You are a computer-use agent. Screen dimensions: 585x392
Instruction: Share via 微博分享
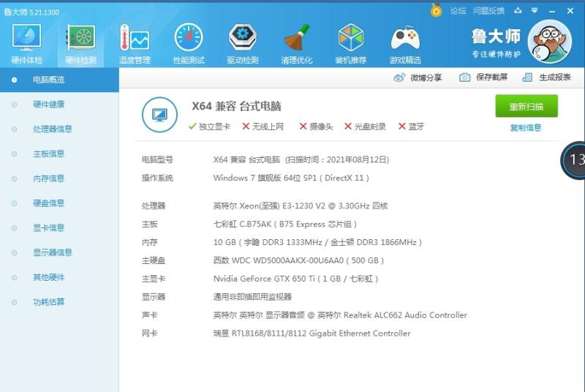(418, 78)
